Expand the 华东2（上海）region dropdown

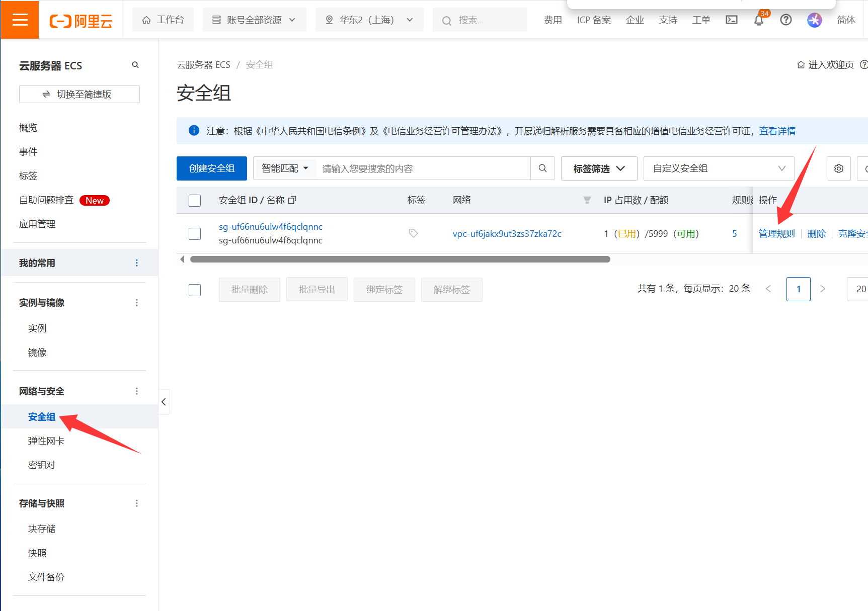click(369, 20)
